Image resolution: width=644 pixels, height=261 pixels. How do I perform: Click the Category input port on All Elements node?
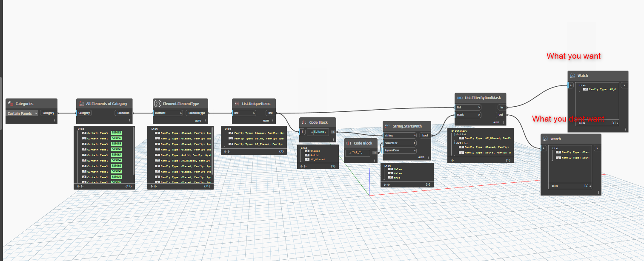coord(84,113)
